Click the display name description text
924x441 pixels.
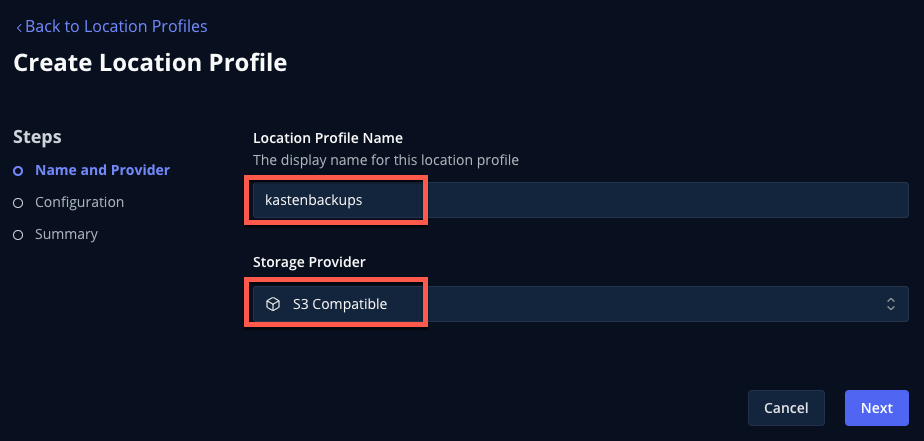[x=386, y=160]
